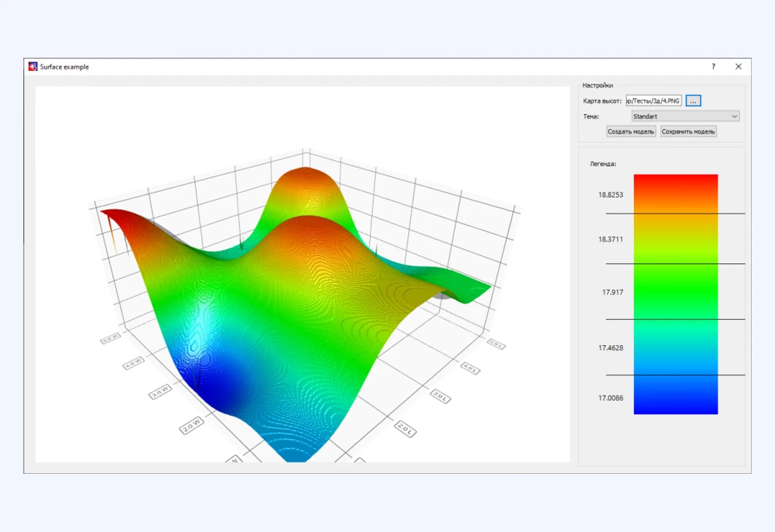Click the legend value 17.4628
This screenshot has height=532, width=775.
click(610, 348)
